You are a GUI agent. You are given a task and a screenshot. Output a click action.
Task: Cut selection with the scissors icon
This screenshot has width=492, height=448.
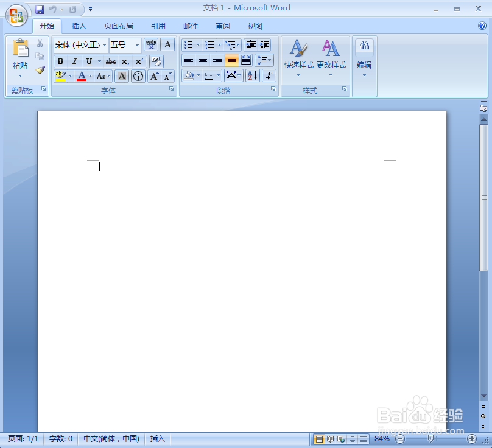40,43
